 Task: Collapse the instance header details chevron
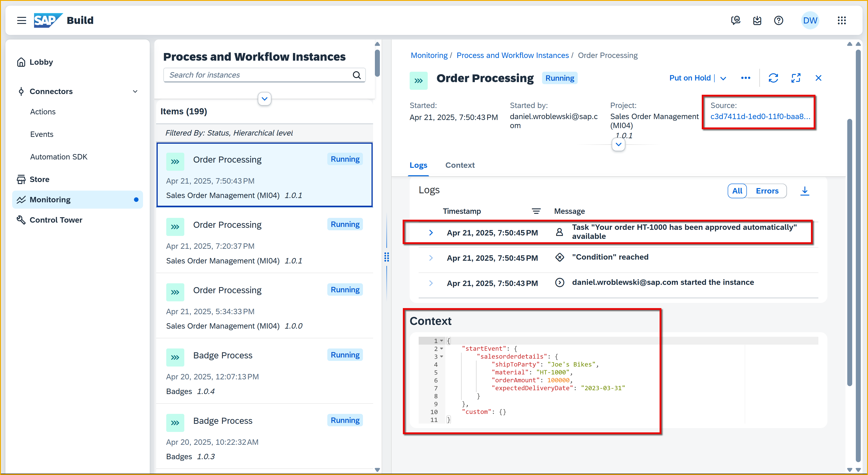click(x=618, y=144)
